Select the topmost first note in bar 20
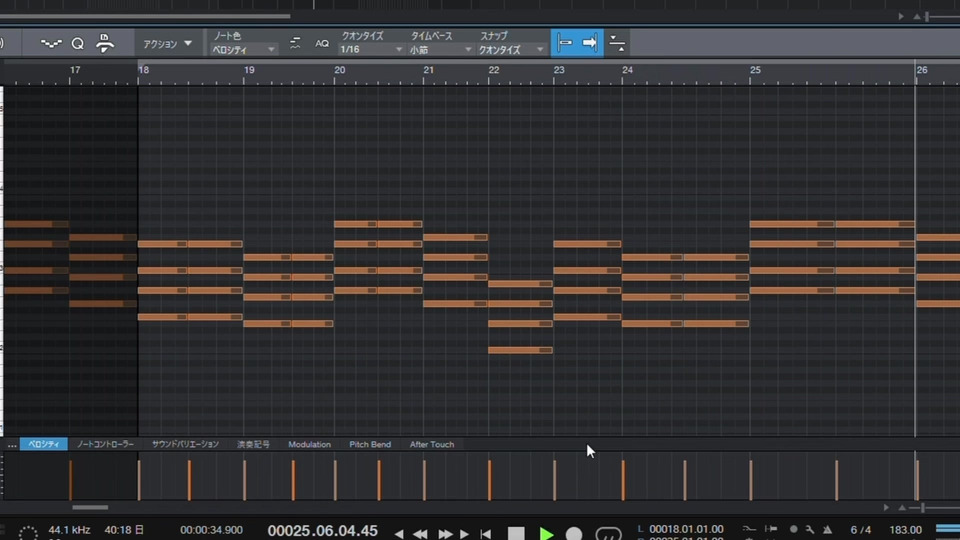The width and height of the screenshot is (960, 540). pyautogui.click(x=356, y=224)
